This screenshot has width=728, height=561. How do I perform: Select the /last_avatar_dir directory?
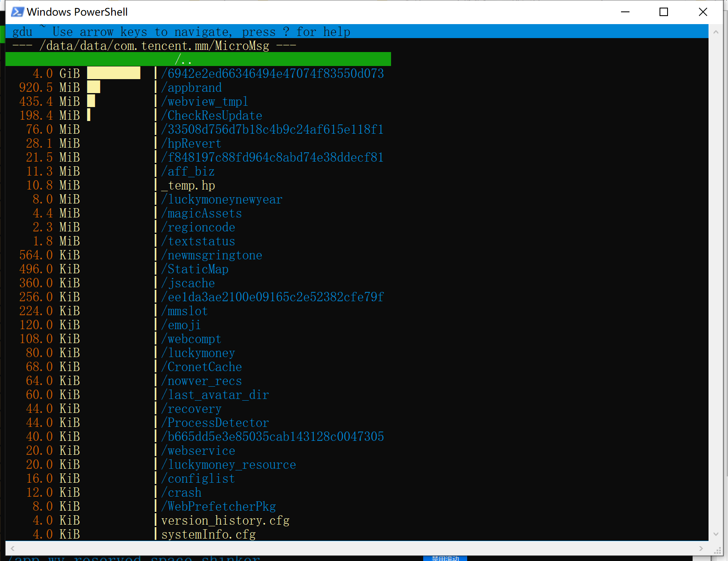point(215,394)
